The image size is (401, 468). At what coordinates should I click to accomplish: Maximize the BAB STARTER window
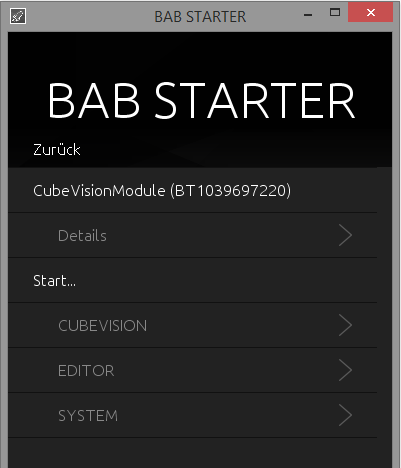point(335,13)
